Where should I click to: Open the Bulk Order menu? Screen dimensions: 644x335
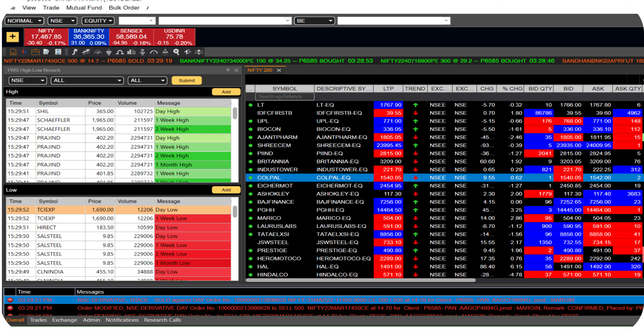point(124,7)
